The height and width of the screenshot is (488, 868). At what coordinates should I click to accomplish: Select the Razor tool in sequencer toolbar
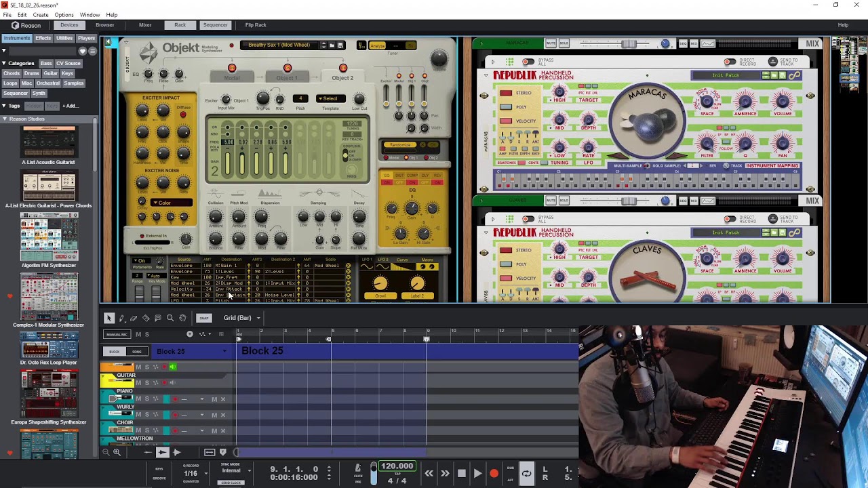click(x=146, y=318)
